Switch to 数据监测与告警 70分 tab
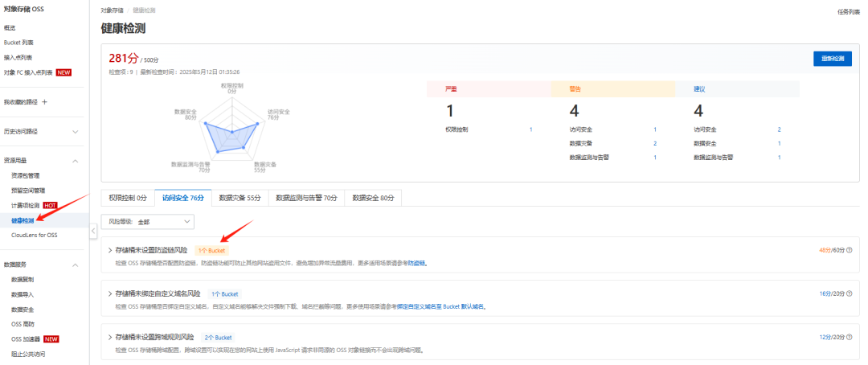868x365 pixels. [306, 198]
